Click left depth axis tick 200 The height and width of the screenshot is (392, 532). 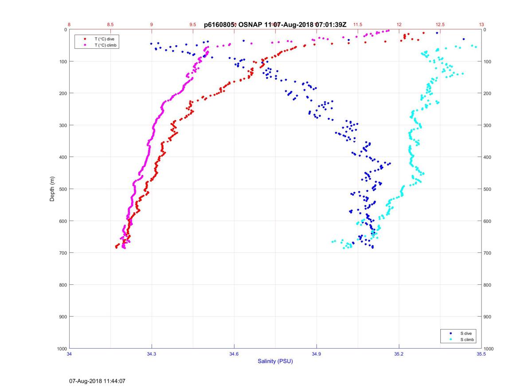pyautogui.click(x=63, y=93)
